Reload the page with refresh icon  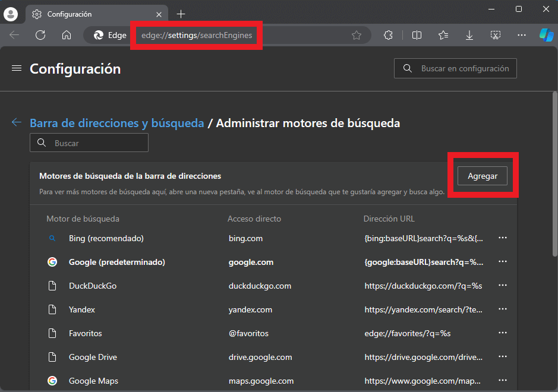pyautogui.click(x=40, y=35)
